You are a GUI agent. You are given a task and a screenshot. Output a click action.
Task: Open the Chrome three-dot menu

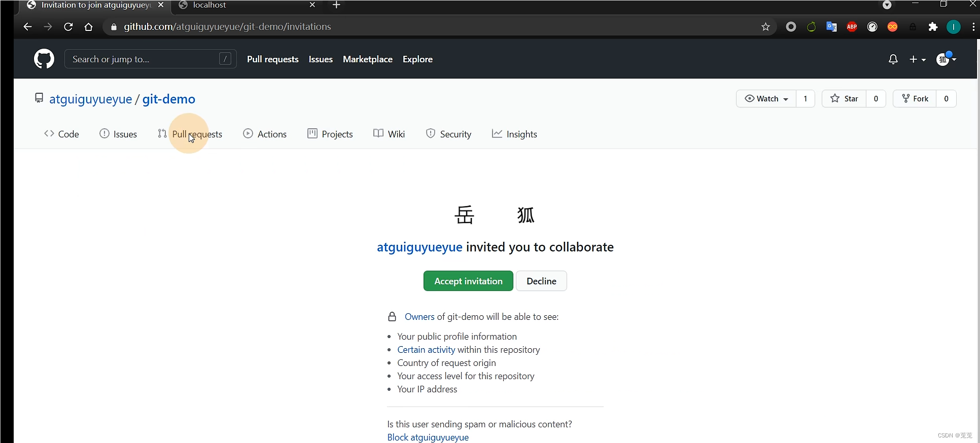click(x=973, y=27)
